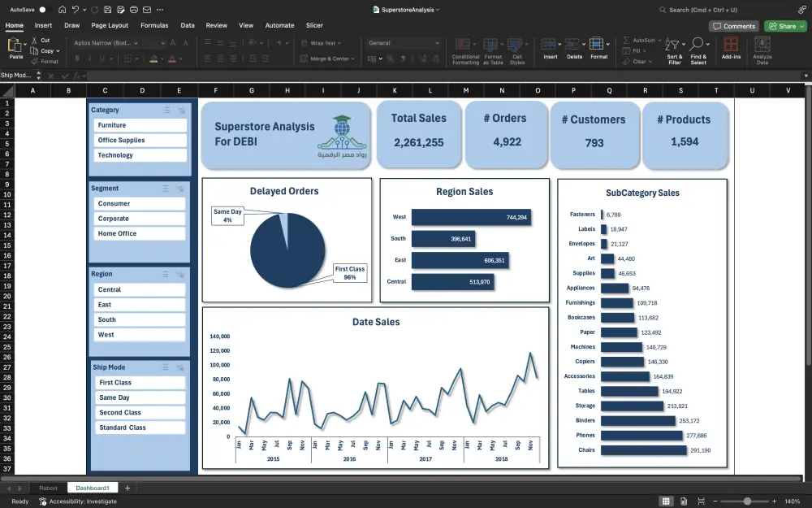
Task: Open the ellipsis more commands icon
Action: click(160, 9)
